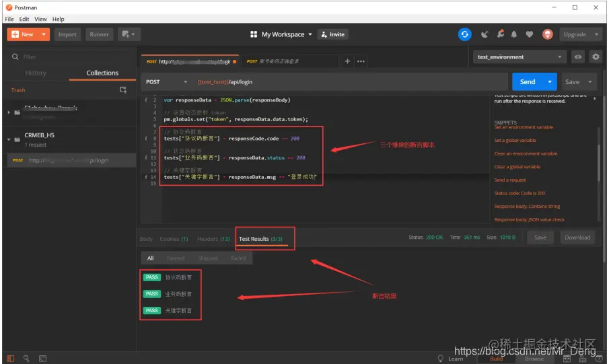Viewport: 609px width, 364px height.
Task: Open the user avatar menu
Action: coord(548,34)
